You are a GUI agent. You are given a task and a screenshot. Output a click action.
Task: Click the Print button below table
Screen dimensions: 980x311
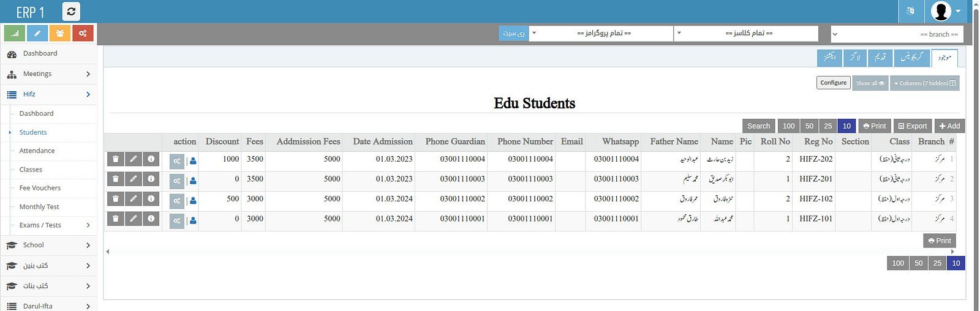(940, 241)
